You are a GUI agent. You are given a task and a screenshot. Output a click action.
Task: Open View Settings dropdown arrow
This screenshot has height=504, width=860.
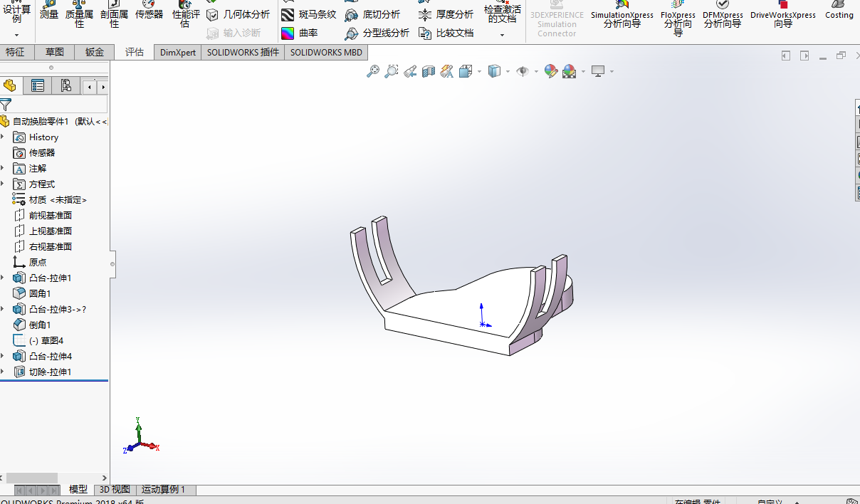click(x=612, y=71)
